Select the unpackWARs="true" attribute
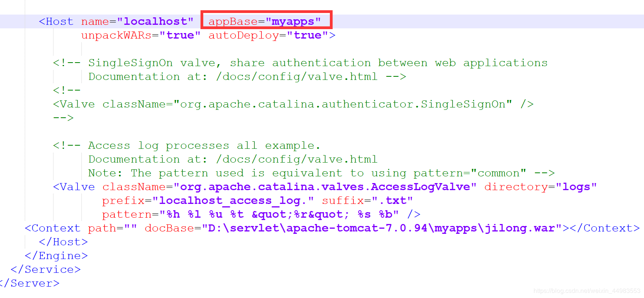Image resolution: width=644 pixels, height=298 pixels. point(141,35)
